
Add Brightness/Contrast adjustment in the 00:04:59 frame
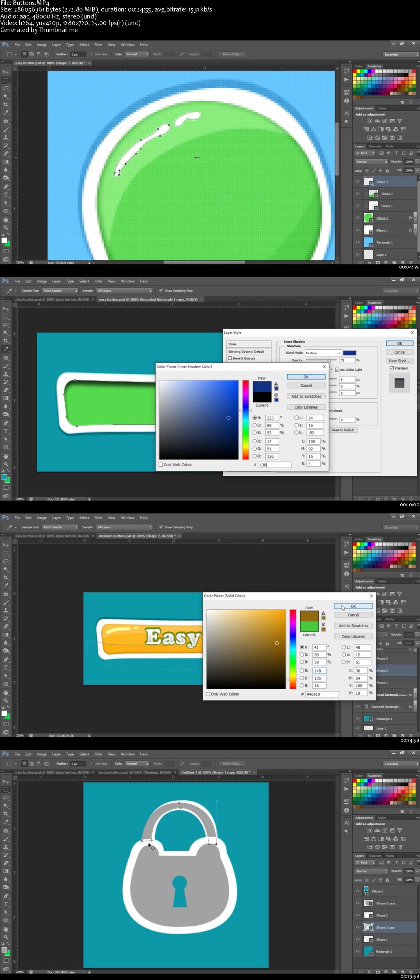[370, 121]
